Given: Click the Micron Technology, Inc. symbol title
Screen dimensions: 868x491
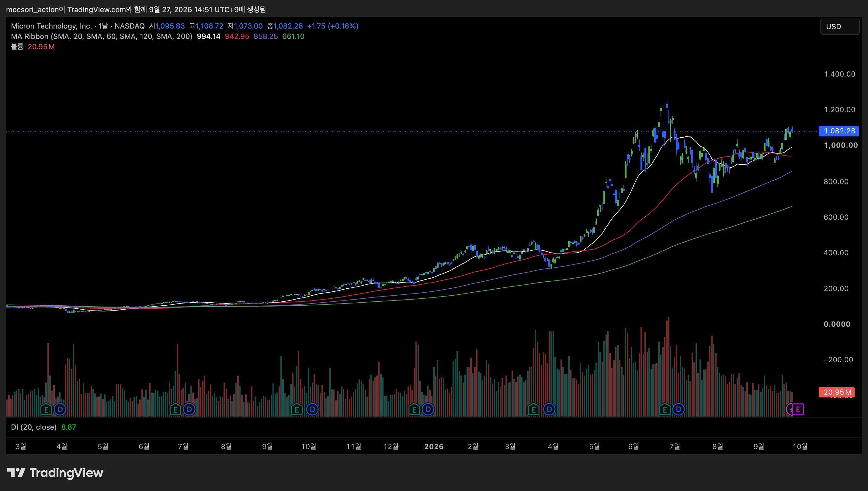Looking at the screenshot, I should 51,26.
